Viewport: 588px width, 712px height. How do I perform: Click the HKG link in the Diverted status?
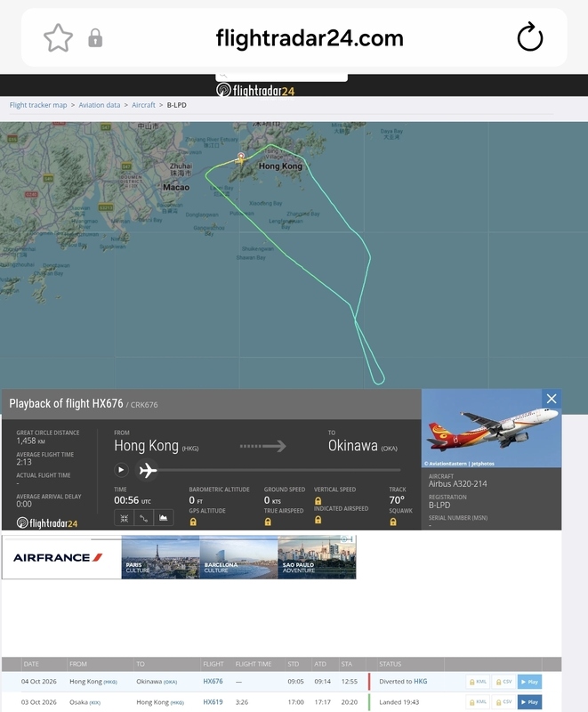click(420, 681)
